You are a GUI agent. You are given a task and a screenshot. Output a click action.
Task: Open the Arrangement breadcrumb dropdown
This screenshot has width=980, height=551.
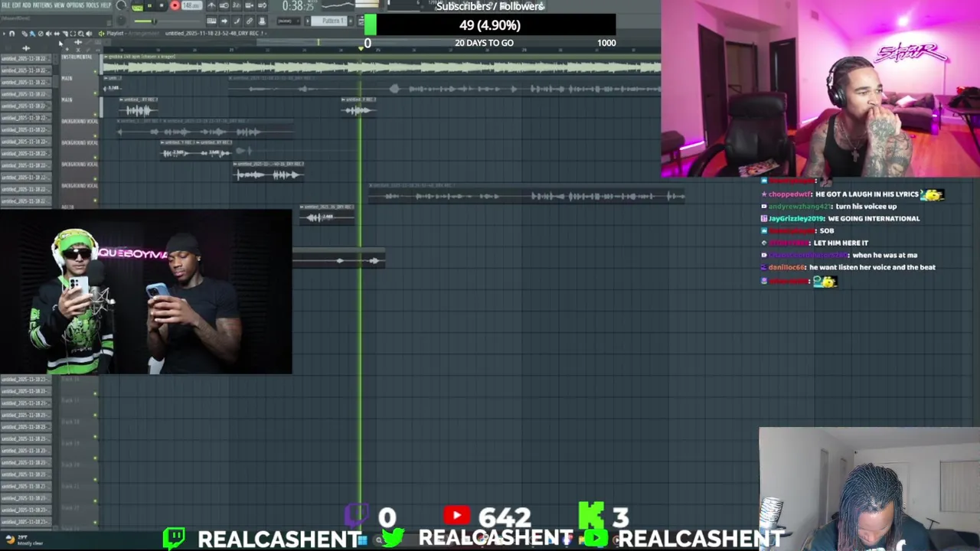point(142,34)
